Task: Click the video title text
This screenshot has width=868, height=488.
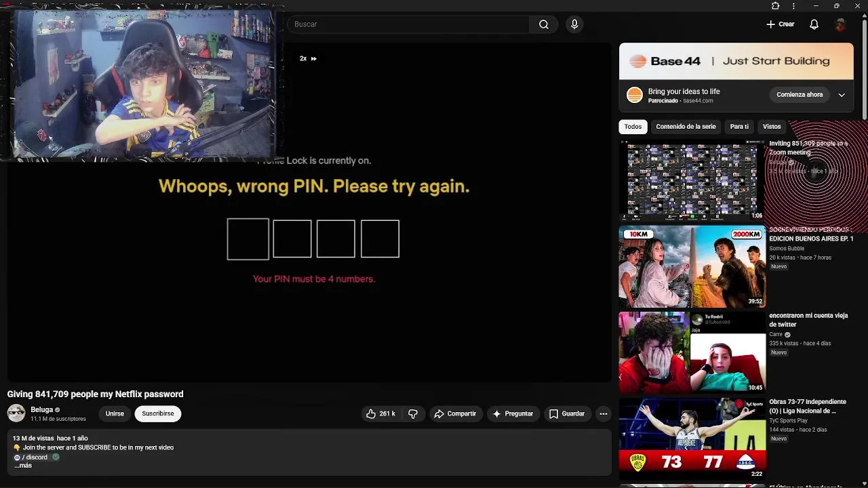Action: [96, 394]
